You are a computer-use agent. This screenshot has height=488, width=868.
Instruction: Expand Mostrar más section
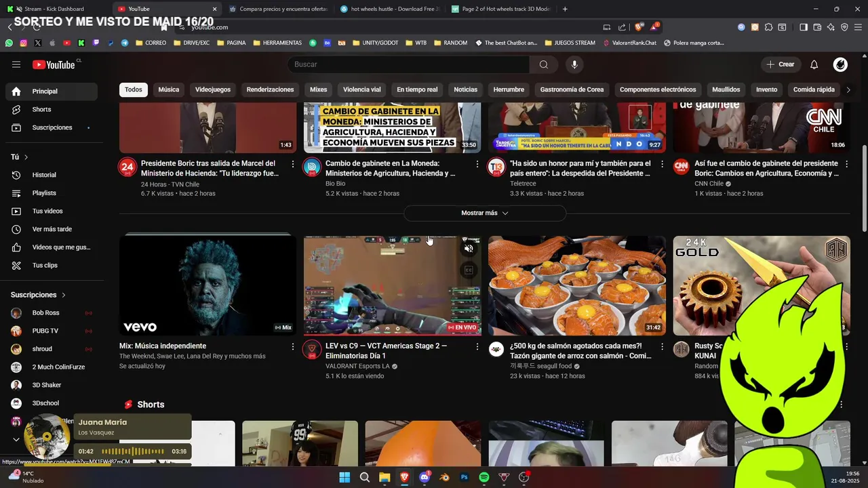click(x=485, y=213)
